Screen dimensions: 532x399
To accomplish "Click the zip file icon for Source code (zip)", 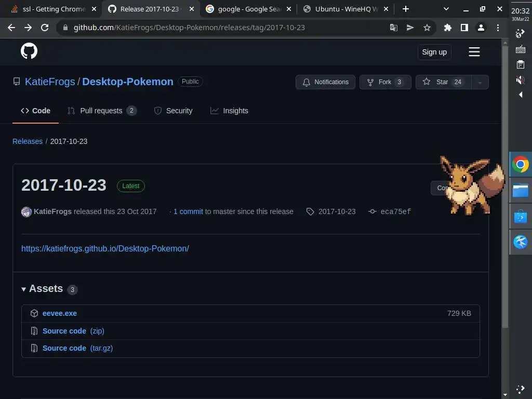I will point(34,331).
